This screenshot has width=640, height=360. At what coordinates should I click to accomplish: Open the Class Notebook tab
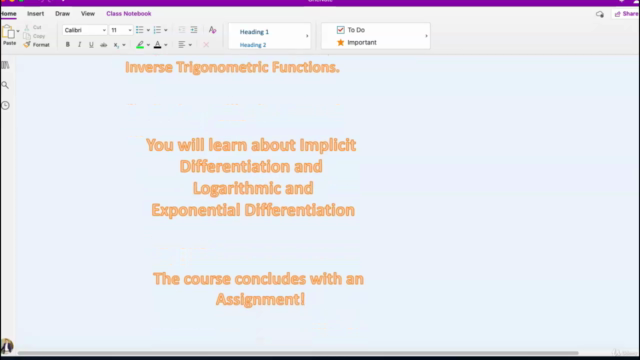pyautogui.click(x=129, y=14)
